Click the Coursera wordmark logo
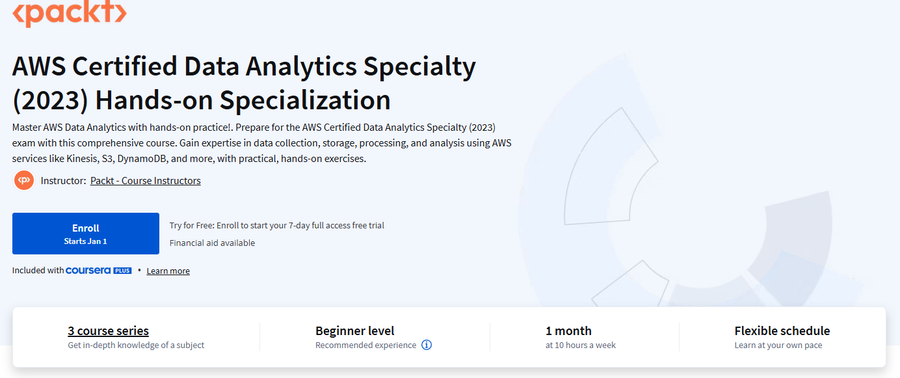This screenshot has width=900, height=378. [88, 270]
